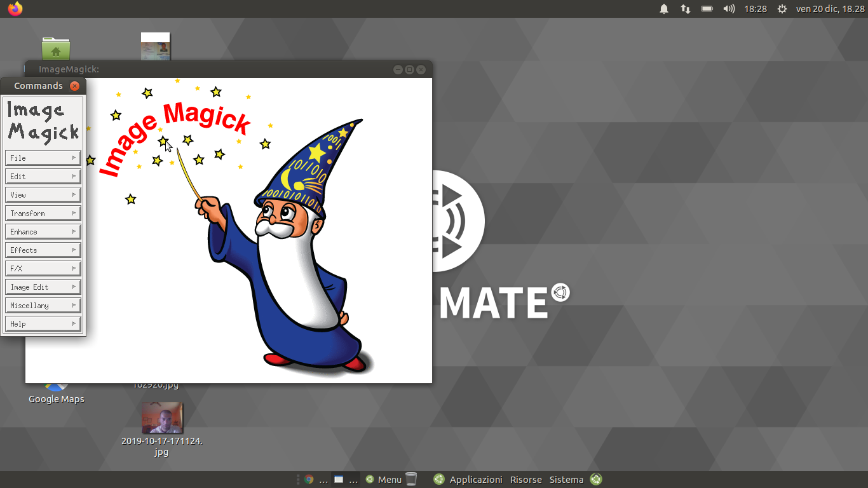This screenshot has height=488, width=868.
Task: Open the image file thumbnail atop the desktop
Action: pos(156,46)
